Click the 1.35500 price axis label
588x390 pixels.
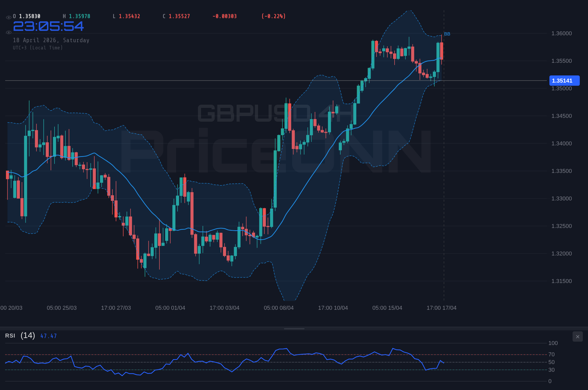point(562,61)
